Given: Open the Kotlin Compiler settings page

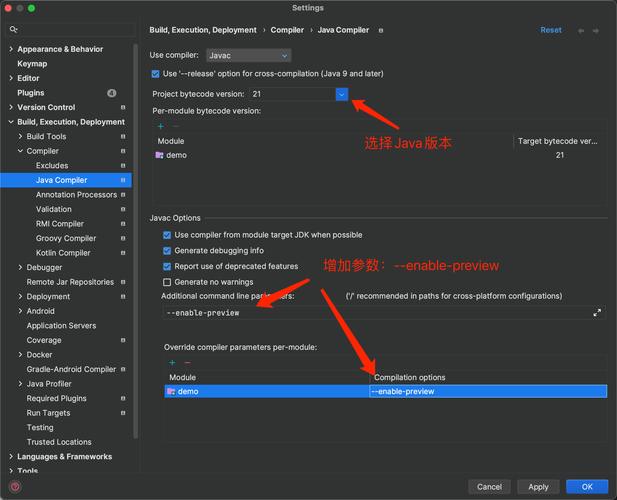Looking at the screenshot, I should pyautogui.click(x=63, y=253).
